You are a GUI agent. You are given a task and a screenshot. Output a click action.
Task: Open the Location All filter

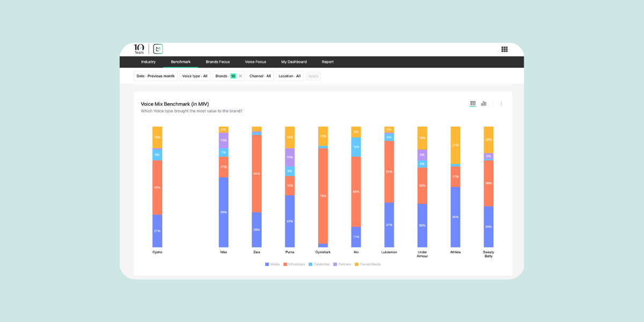(290, 76)
